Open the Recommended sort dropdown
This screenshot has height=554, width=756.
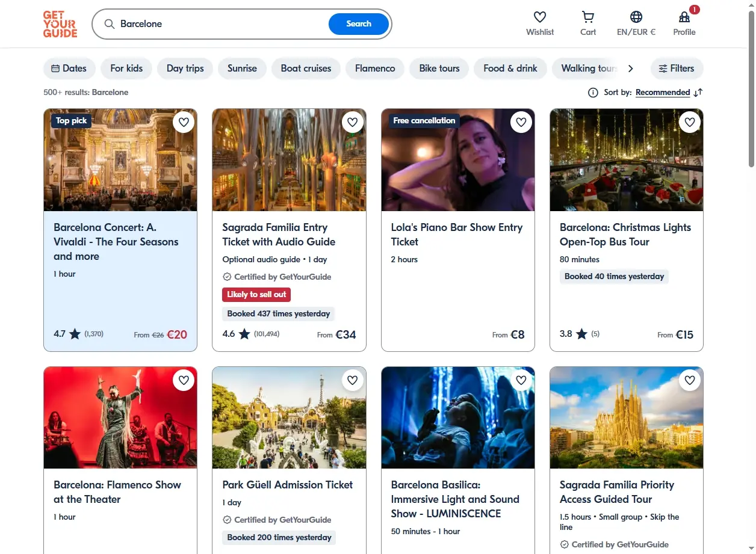point(663,93)
